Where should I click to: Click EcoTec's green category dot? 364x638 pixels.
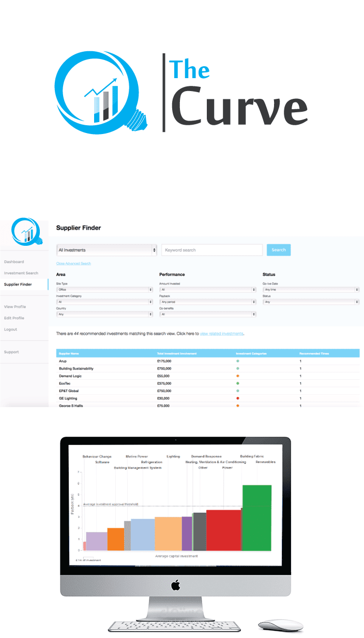[x=237, y=383]
